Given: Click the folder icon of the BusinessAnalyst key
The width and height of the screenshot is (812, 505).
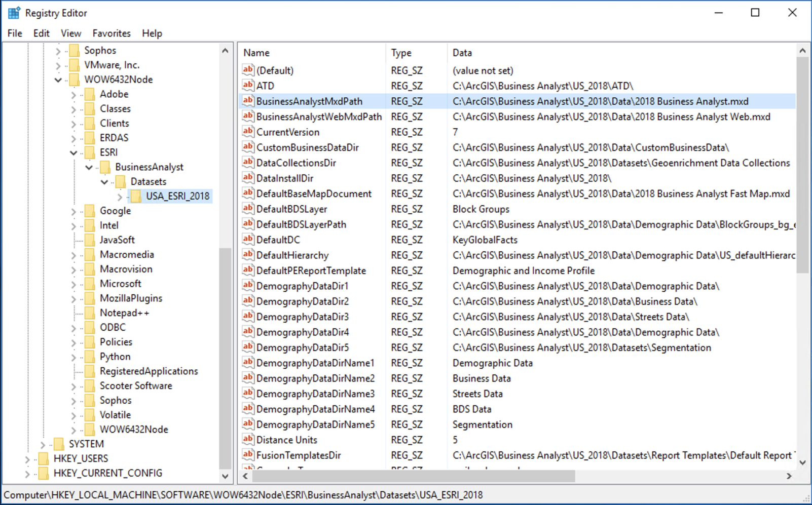Looking at the screenshot, I should (105, 167).
